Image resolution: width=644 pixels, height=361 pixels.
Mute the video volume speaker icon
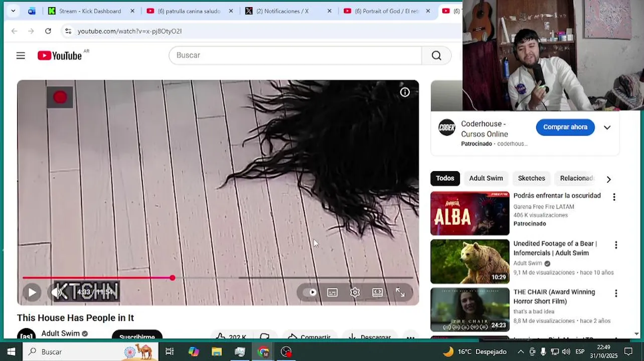(56, 292)
